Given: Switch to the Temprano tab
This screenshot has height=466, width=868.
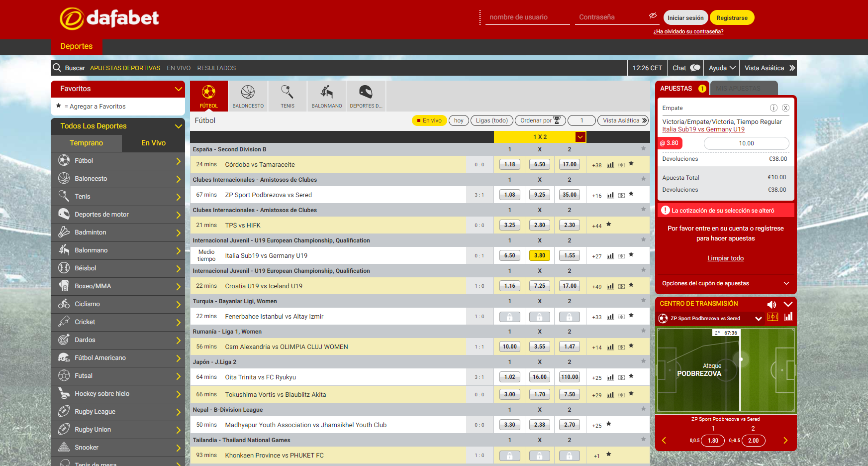Looking at the screenshot, I should pos(86,143).
